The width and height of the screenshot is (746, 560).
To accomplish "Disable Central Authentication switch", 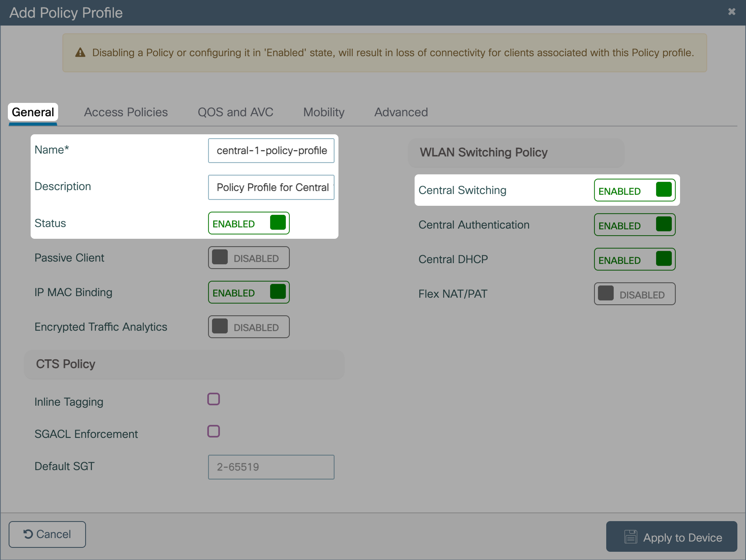I will click(x=634, y=225).
